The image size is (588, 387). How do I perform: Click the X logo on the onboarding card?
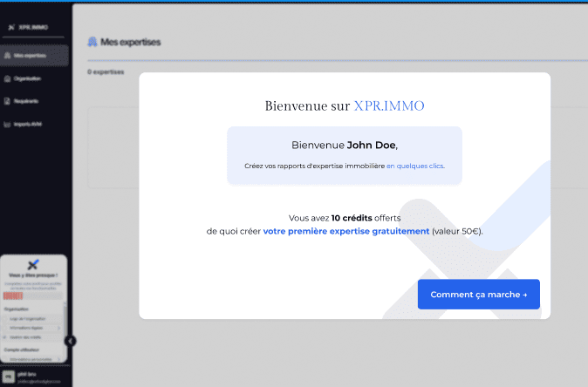pyautogui.click(x=33, y=264)
